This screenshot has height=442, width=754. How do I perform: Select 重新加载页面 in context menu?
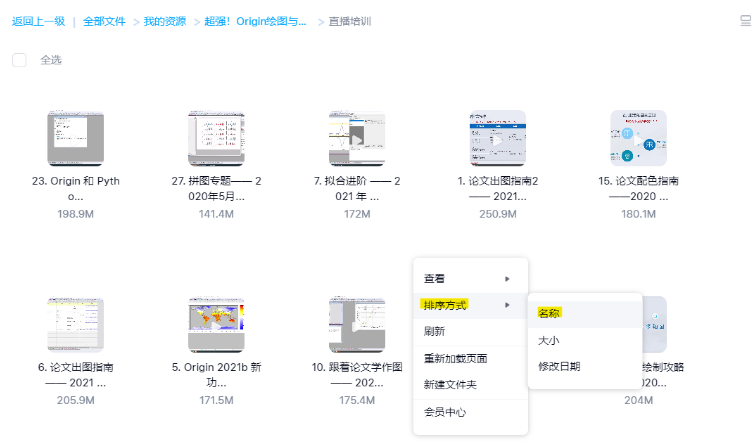(455, 358)
